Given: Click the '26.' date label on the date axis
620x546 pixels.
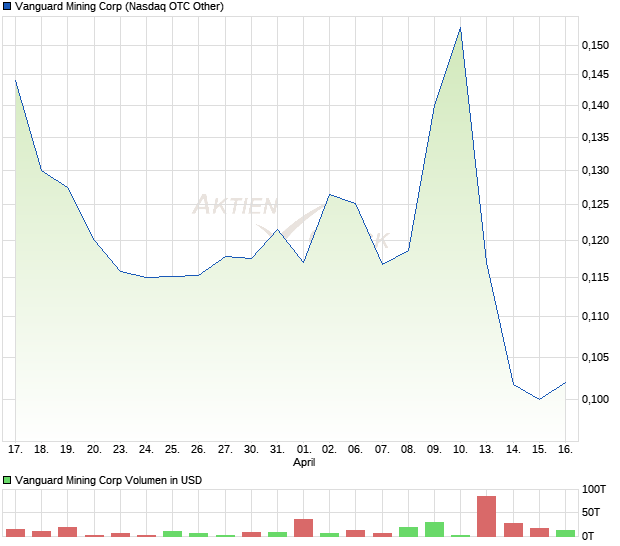Looking at the screenshot, I should pyautogui.click(x=198, y=449).
